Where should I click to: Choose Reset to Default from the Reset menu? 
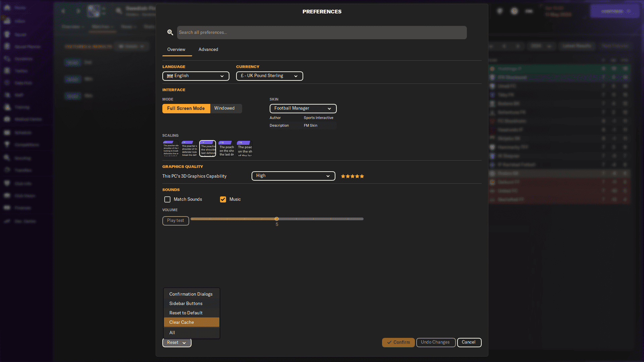click(192, 313)
